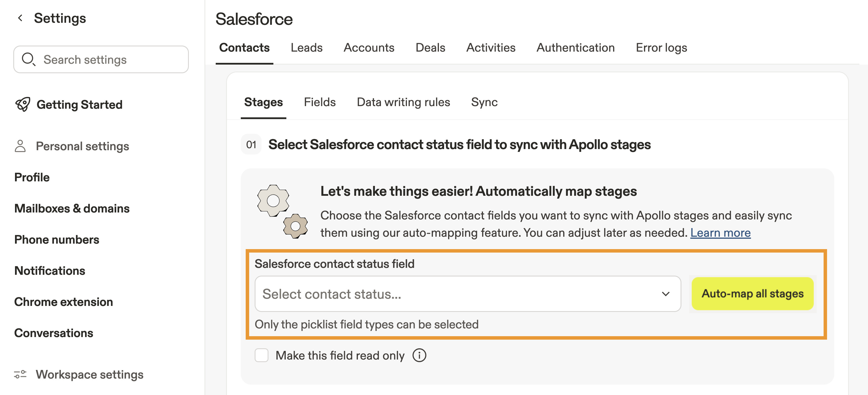
Task: Select Chrome extension in sidebar
Action: 63,302
